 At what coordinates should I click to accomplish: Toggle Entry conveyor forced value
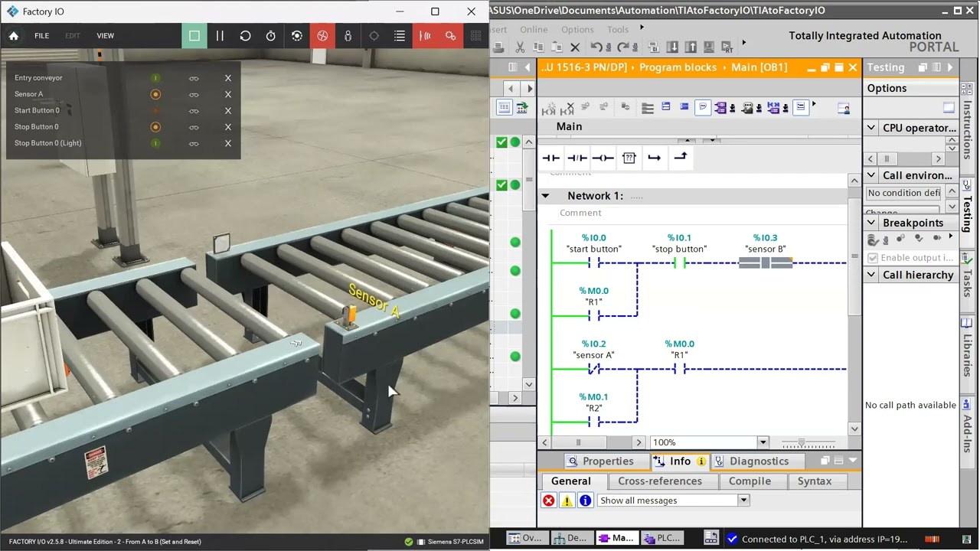point(155,78)
